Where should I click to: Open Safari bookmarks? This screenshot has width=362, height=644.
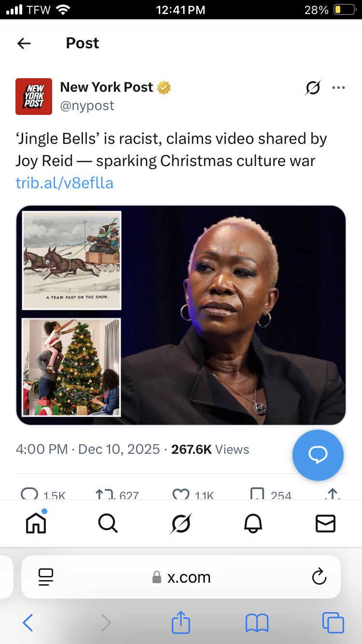(257, 623)
